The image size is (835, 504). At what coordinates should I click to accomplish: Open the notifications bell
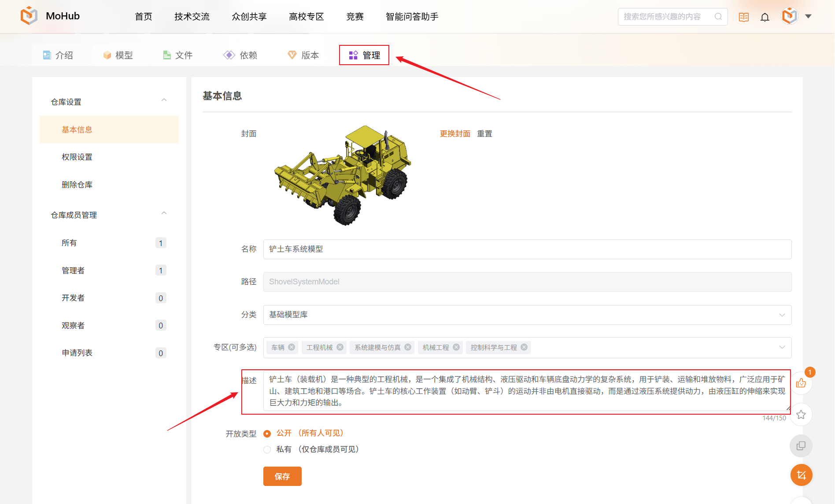point(765,17)
